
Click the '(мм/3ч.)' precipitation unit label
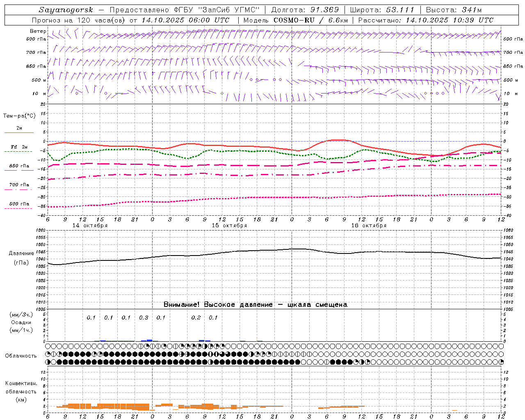coord(21,315)
